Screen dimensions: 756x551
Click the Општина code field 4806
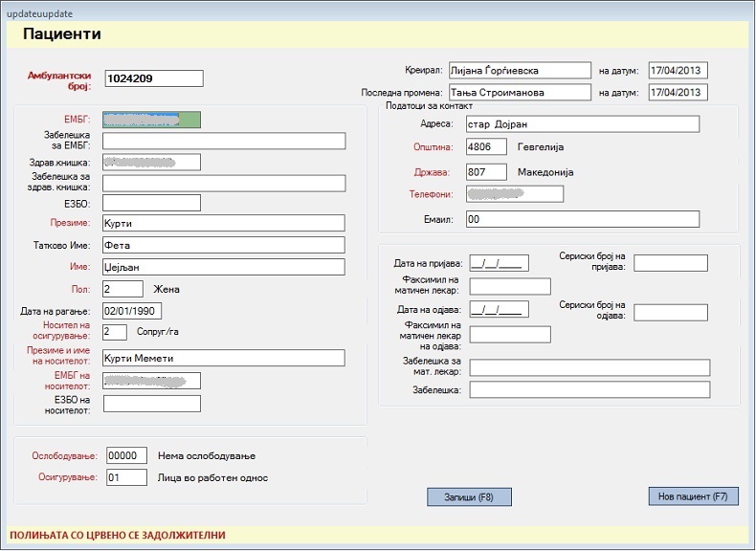click(486, 146)
